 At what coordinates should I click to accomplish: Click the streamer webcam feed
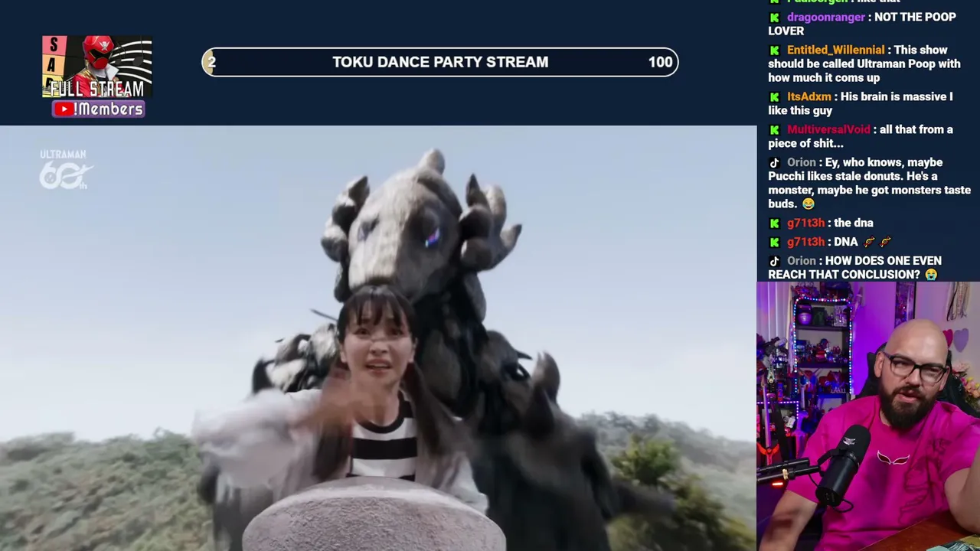pyautogui.click(x=868, y=416)
